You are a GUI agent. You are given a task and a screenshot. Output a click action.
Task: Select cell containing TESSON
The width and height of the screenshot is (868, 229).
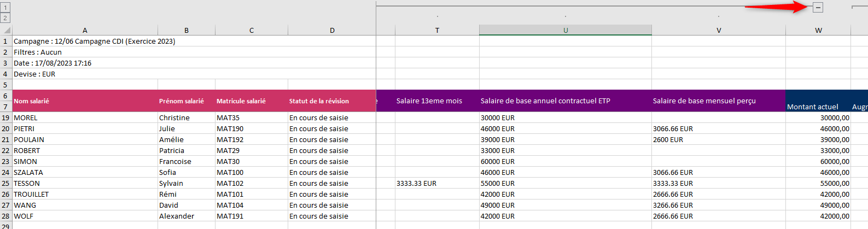pyautogui.click(x=85, y=183)
